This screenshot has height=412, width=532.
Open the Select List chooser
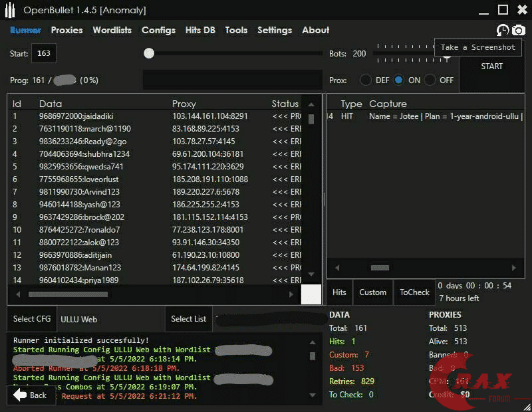(188, 319)
